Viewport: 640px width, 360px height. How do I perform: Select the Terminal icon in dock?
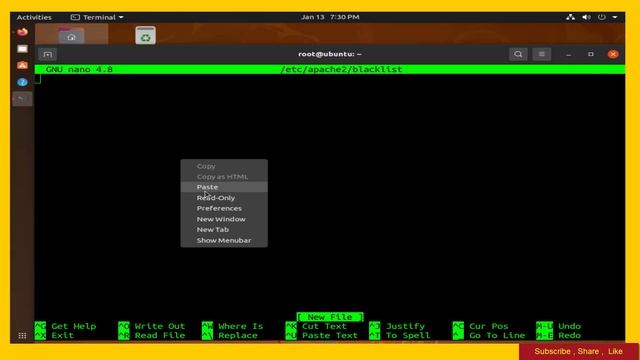(x=22, y=99)
